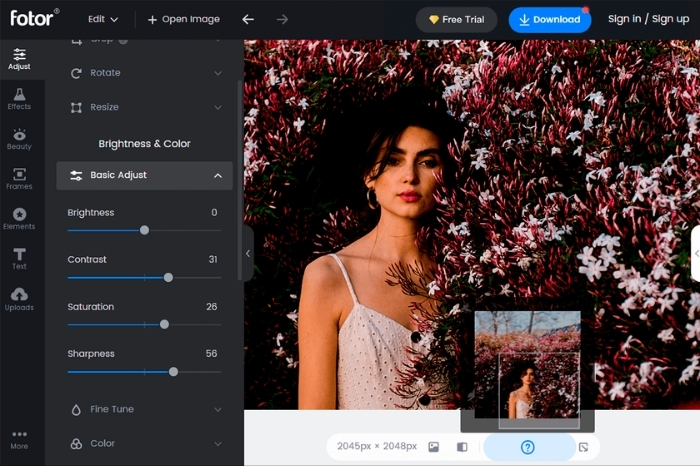This screenshot has width=700, height=466.
Task: Click the Saturation slider handle
Action: click(164, 325)
